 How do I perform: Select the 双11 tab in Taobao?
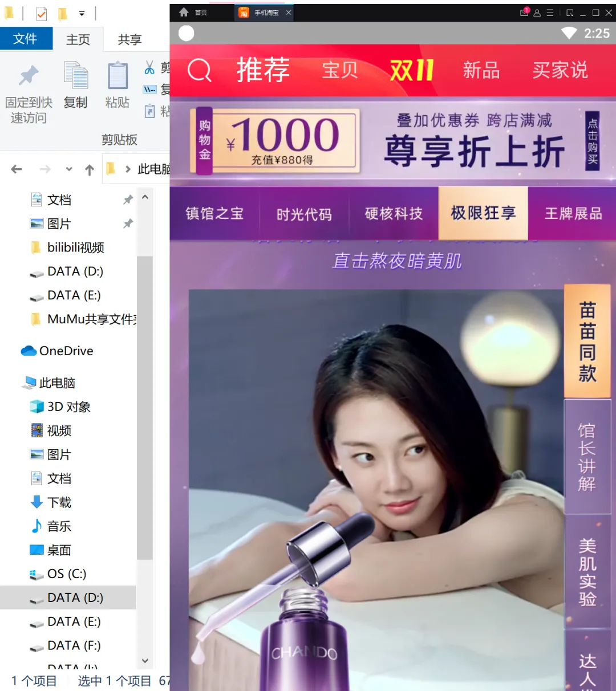coord(412,70)
